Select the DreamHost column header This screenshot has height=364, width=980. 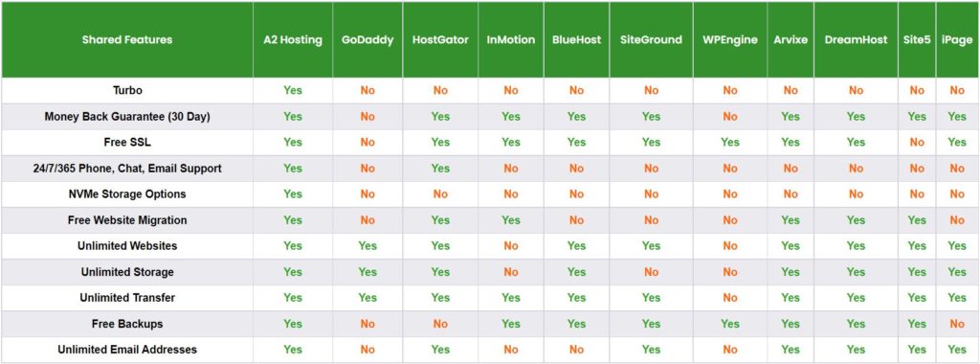click(856, 40)
